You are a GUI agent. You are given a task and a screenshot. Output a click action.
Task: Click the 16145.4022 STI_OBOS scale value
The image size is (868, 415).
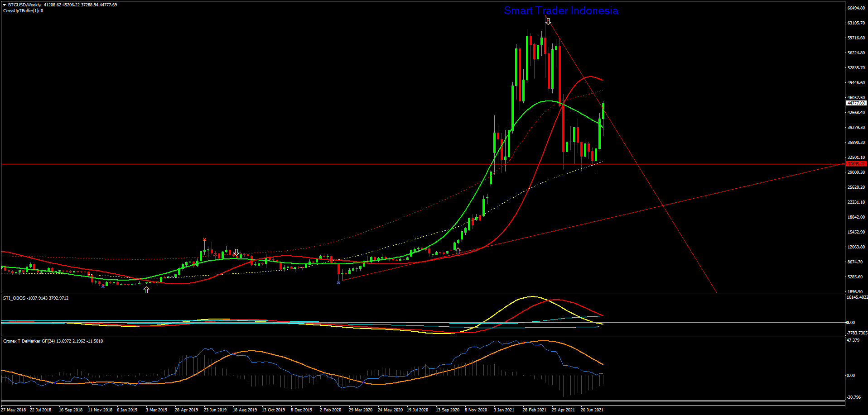point(857,297)
